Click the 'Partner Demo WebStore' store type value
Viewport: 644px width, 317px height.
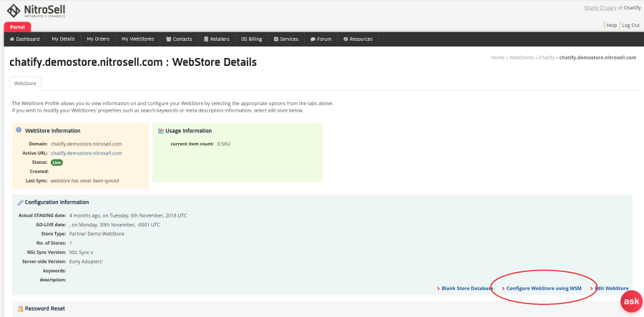97,234
